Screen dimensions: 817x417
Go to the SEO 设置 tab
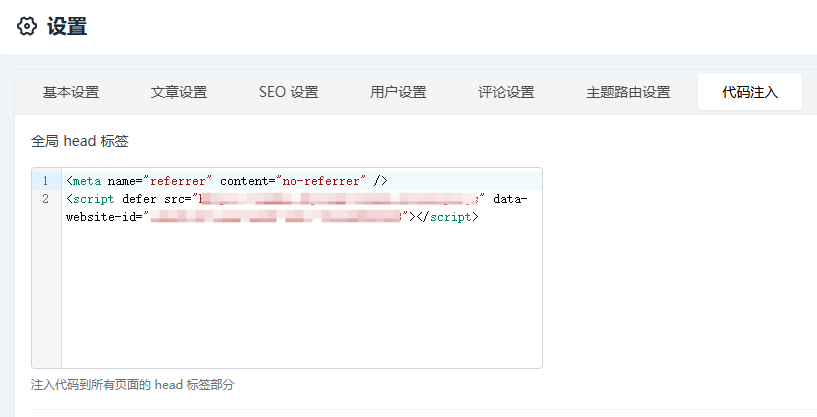tap(288, 93)
